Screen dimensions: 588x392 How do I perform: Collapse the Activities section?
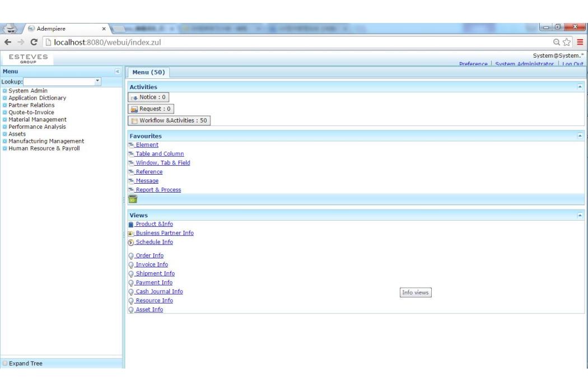point(580,87)
